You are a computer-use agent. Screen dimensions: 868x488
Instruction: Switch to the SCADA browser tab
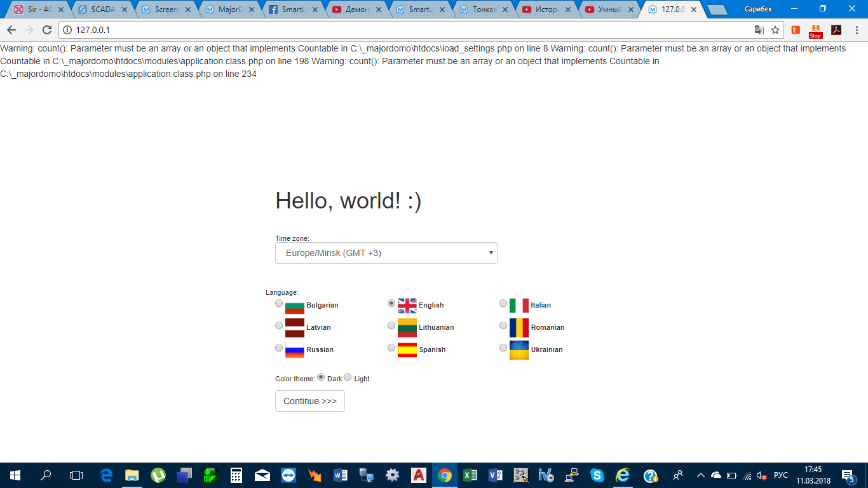click(100, 10)
